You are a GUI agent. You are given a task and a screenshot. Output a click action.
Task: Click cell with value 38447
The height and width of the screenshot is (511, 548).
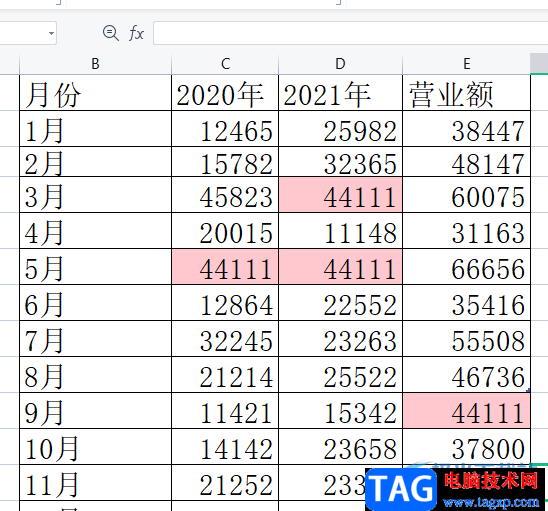(467, 129)
